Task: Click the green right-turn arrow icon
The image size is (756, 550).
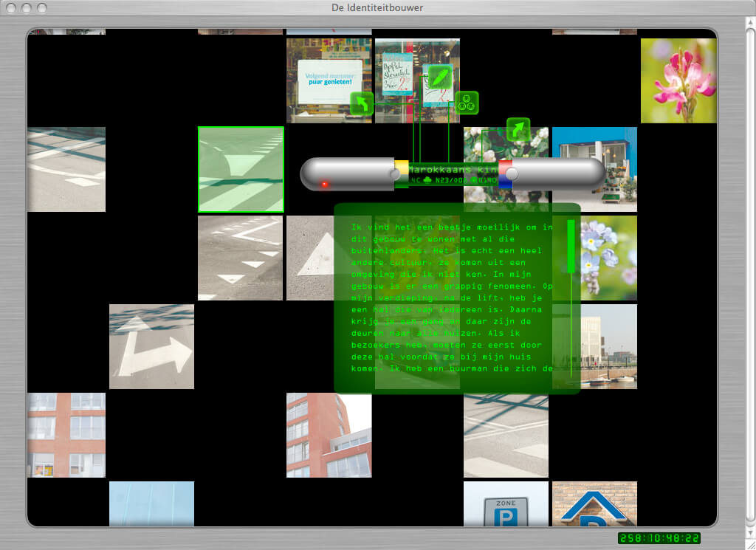Action: (518, 130)
